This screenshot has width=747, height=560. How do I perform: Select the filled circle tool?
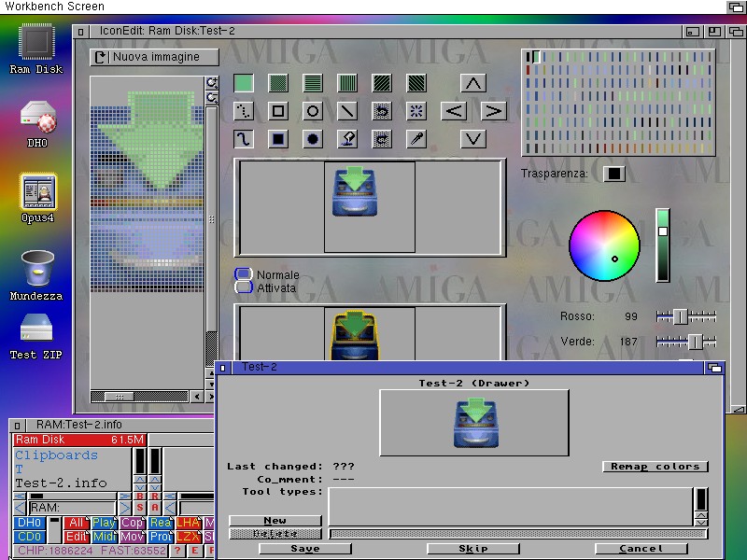coord(313,139)
